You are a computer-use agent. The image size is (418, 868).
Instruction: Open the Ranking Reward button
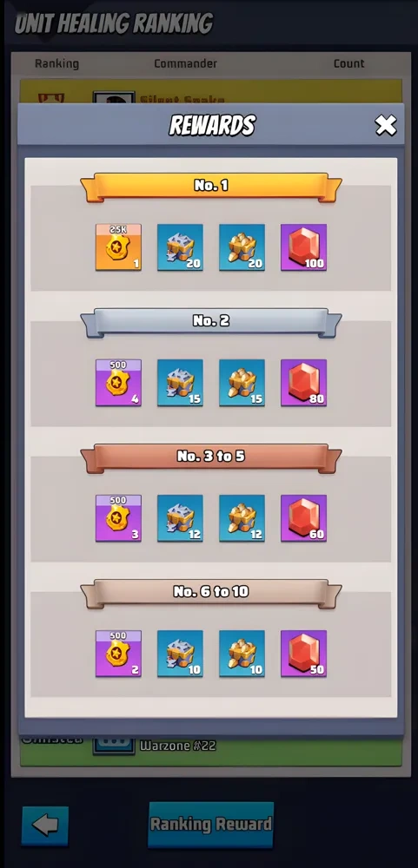[210, 825]
